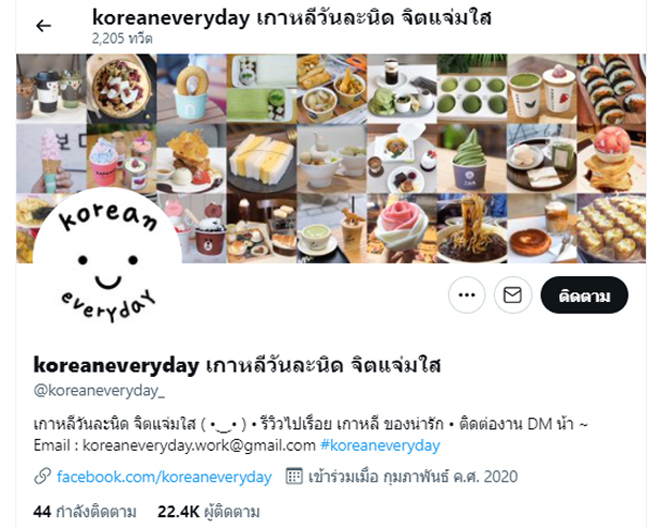Send a message via envelope icon
This screenshot has height=529, width=660.
coord(512,295)
